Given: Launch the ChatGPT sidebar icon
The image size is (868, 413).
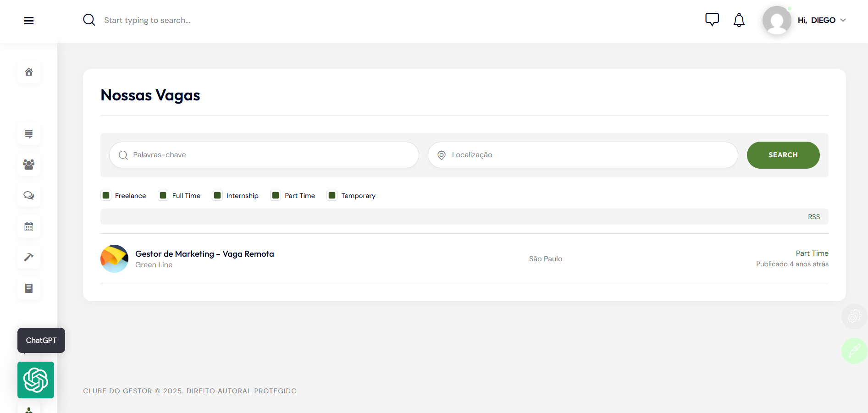Looking at the screenshot, I should pyautogui.click(x=36, y=380).
